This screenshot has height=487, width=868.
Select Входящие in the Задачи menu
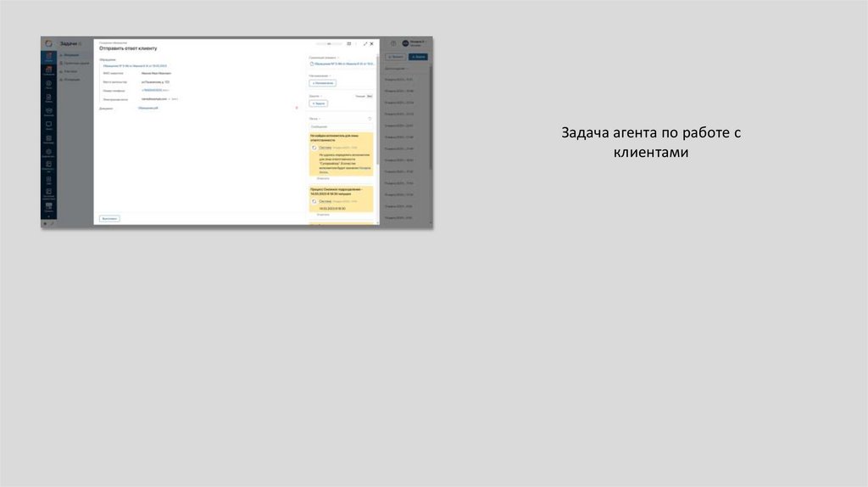coord(72,53)
